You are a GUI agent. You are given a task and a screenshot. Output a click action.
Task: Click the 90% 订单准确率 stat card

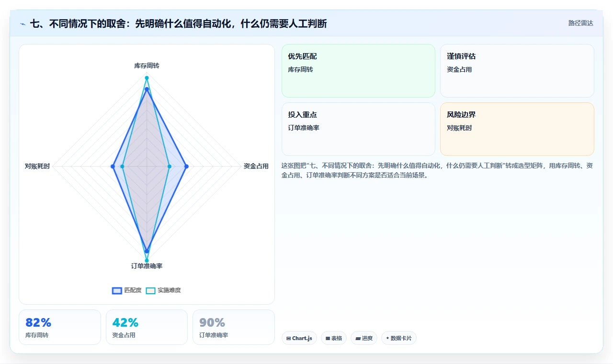pyautogui.click(x=234, y=327)
